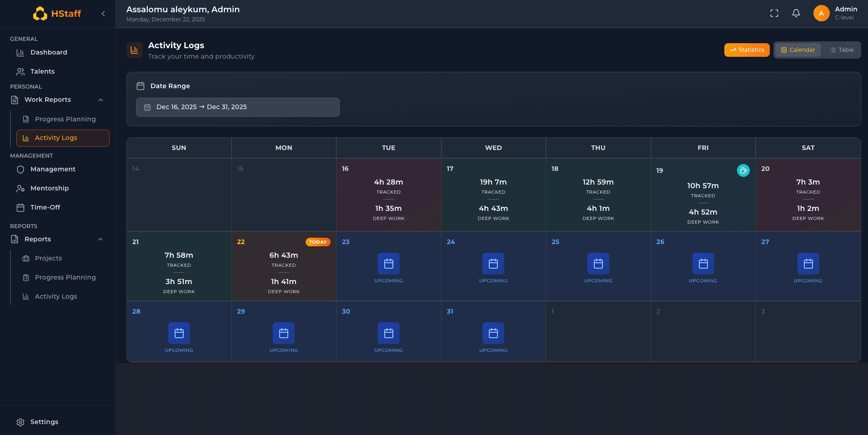The height and width of the screenshot is (435, 868).
Task: Open the Dec 16 to Dec 31 date range picker
Action: click(237, 107)
